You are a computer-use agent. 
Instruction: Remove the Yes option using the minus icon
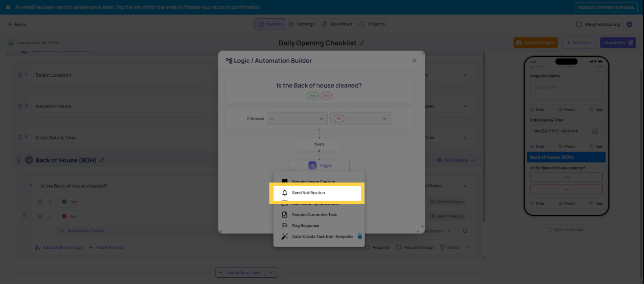40,202
